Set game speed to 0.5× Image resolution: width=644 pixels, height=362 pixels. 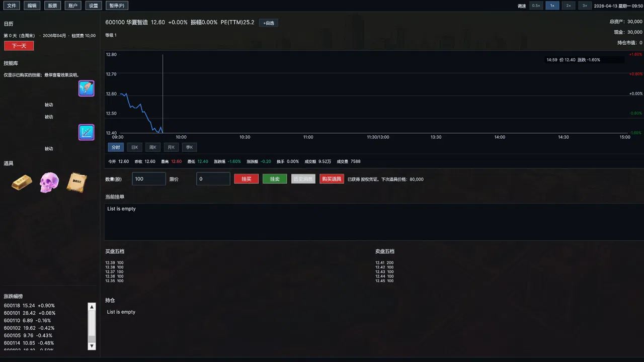[x=536, y=6]
